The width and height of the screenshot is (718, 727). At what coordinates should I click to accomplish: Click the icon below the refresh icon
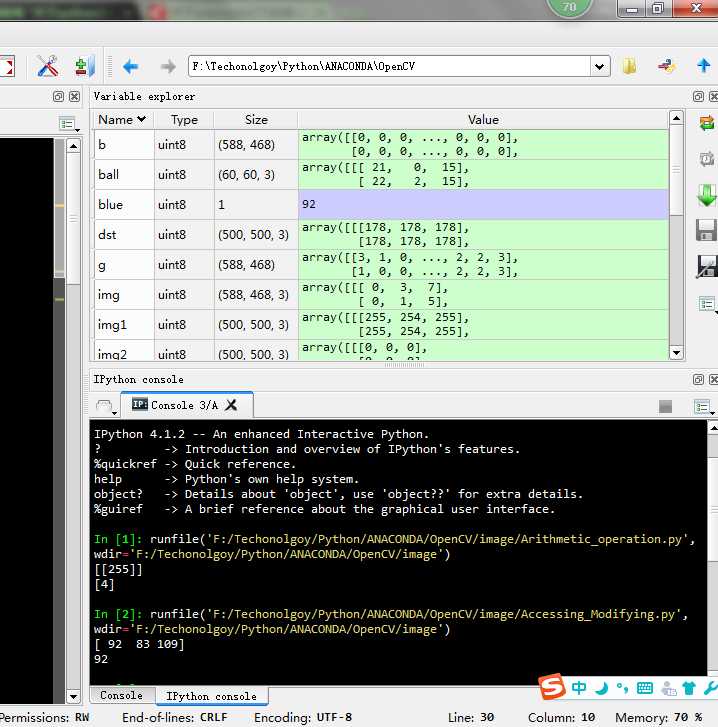(x=706, y=159)
